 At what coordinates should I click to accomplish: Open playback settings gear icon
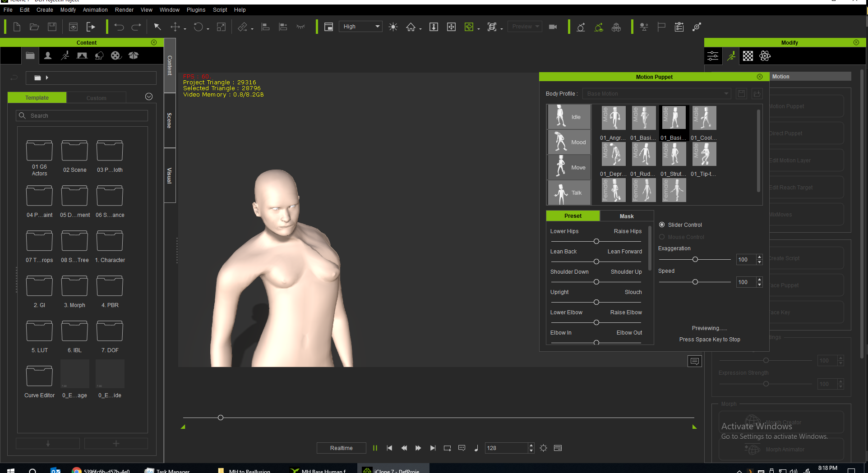tap(543, 448)
